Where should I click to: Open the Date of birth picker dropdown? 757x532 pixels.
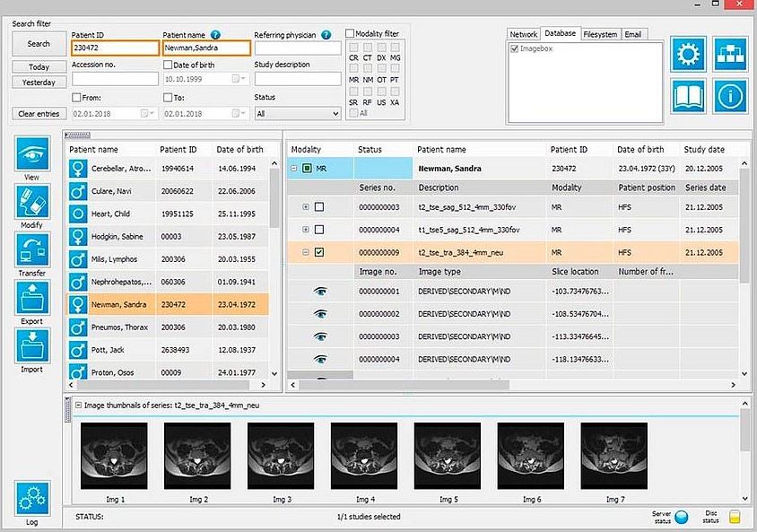coord(239,79)
